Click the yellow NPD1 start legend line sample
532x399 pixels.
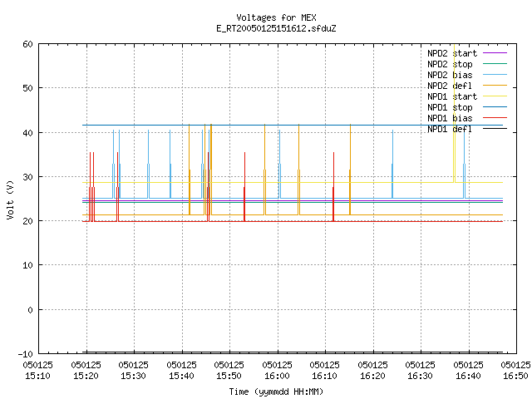(x=495, y=96)
